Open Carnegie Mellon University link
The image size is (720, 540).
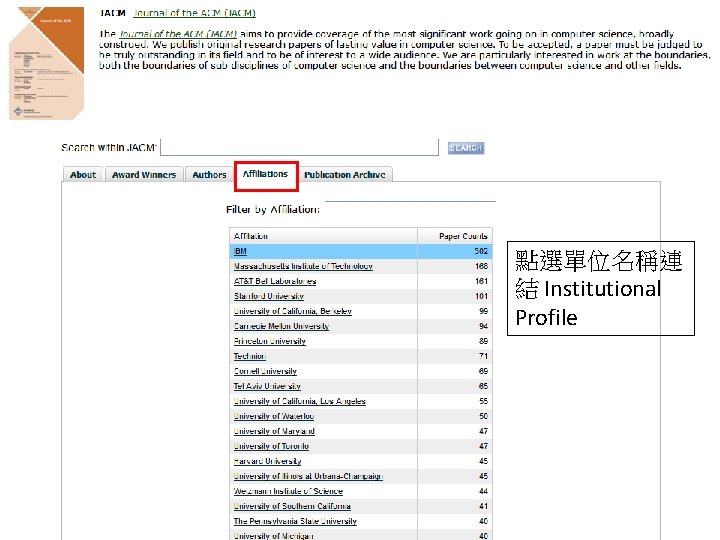tap(281, 326)
